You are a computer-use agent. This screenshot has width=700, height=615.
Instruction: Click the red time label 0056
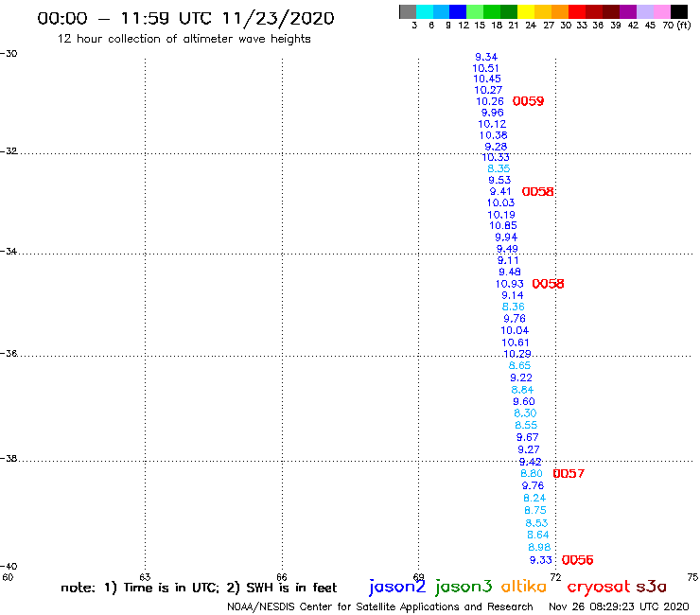(x=578, y=560)
